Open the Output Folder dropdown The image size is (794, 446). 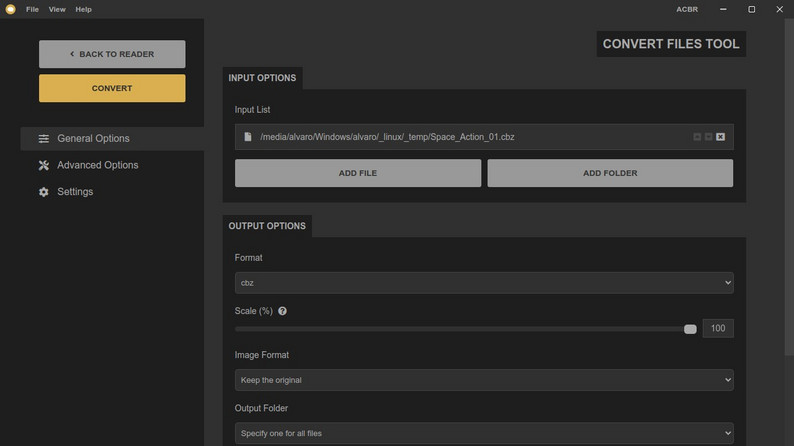(x=484, y=433)
